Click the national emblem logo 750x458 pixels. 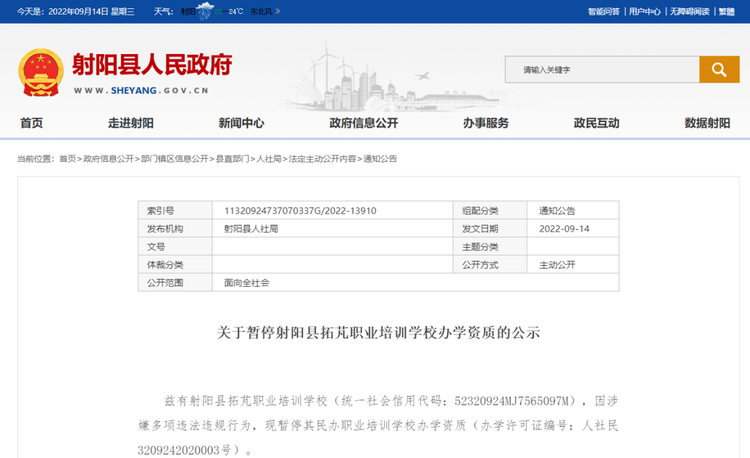[41, 72]
